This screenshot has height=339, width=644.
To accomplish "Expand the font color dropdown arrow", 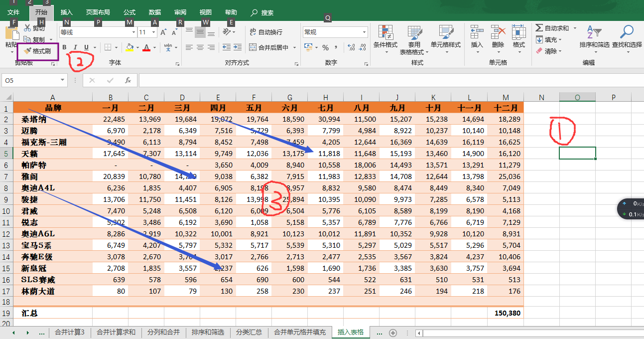I will pyautogui.click(x=154, y=47).
